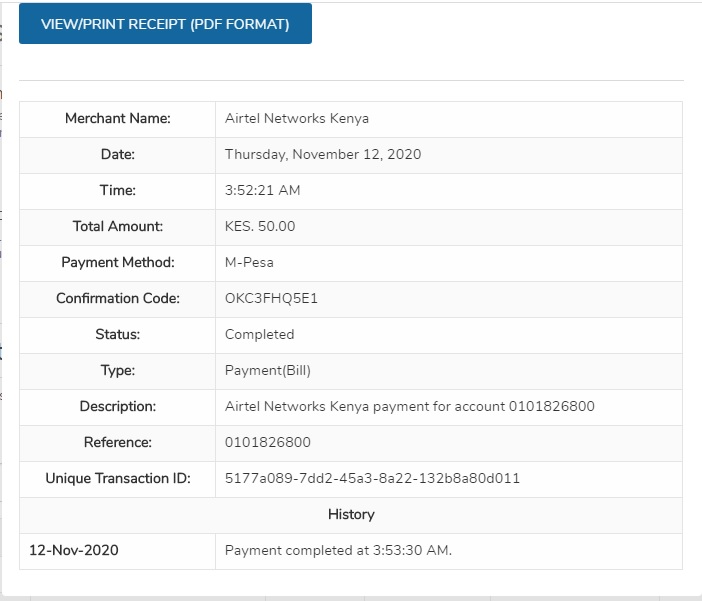Screen dimensions: 702x601
Task: Click the Status: label
Action: coord(118,335)
